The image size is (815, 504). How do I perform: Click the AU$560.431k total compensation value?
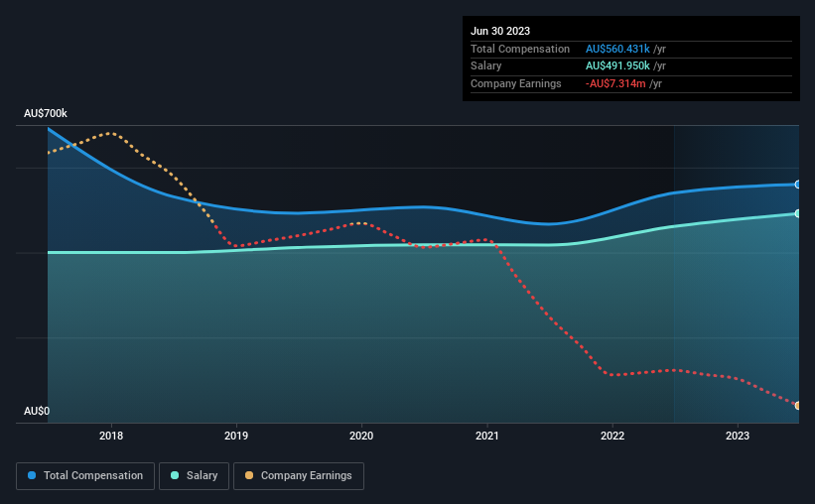(x=617, y=49)
